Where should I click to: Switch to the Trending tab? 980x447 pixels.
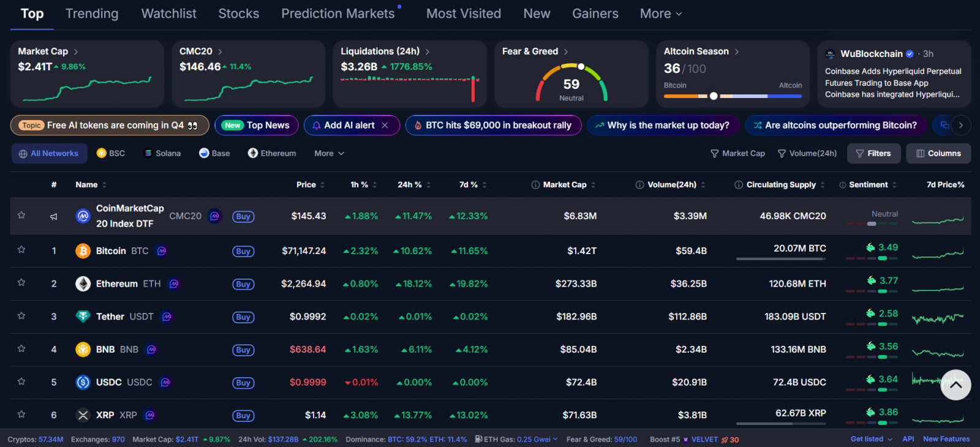tap(92, 13)
